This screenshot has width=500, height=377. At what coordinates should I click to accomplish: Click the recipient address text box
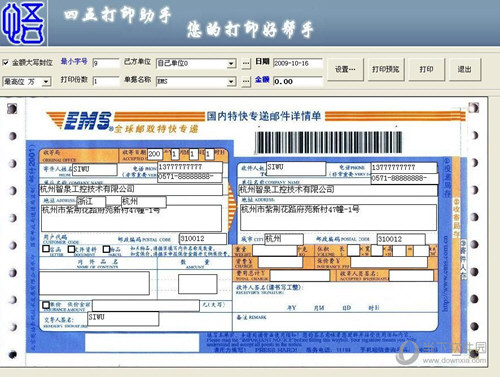[x=338, y=217]
